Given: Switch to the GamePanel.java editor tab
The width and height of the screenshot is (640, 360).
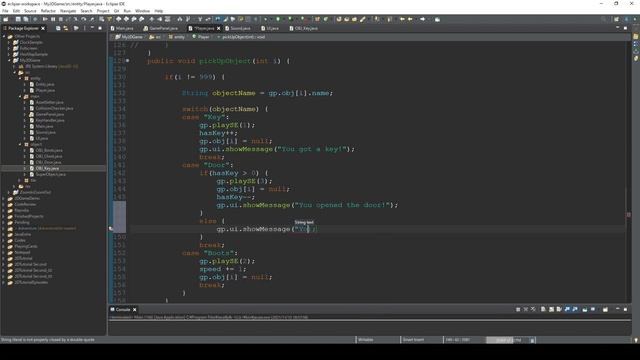Looking at the screenshot, I should [160, 28].
